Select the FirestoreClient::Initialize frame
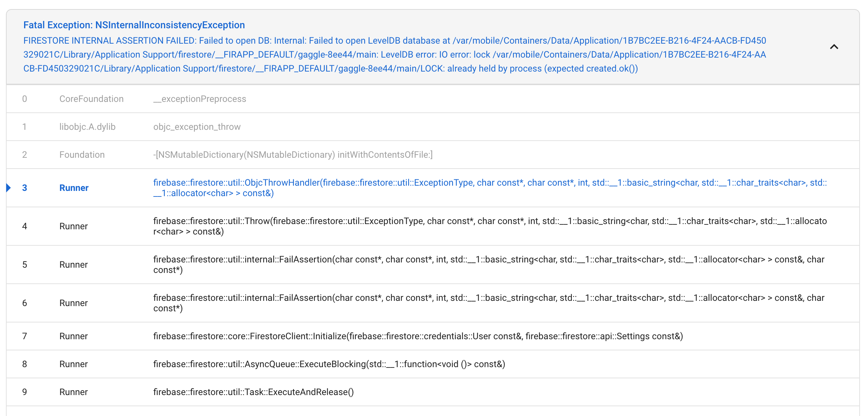868x416 pixels. pyautogui.click(x=418, y=336)
